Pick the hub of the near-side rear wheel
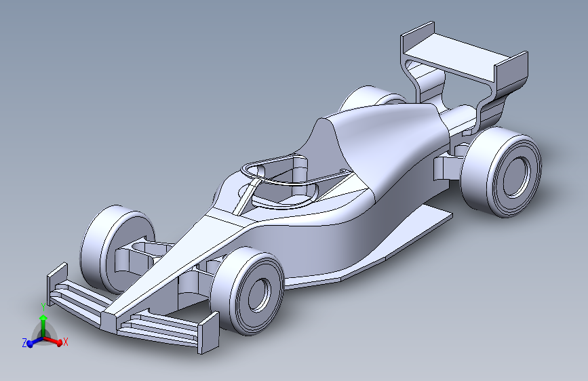The width and height of the screenshot is (588, 381). 516,177
